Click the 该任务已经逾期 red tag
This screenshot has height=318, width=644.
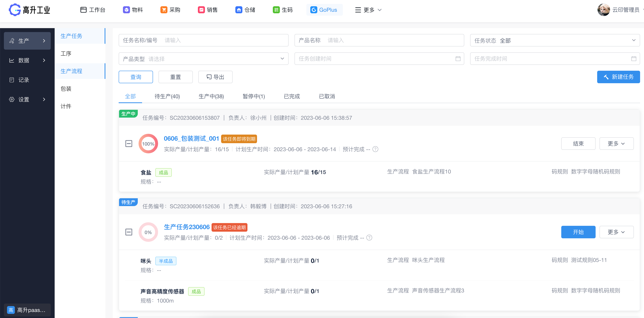[229, 227]
